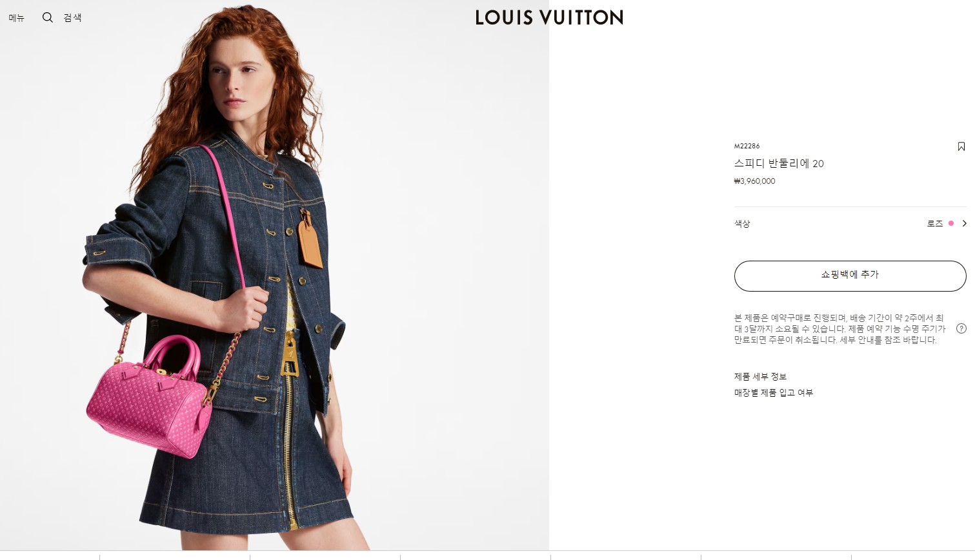The image size is (975, 560).
Task: Open the 메뉴 navigation menu
Action: click(x=16, y=18)
